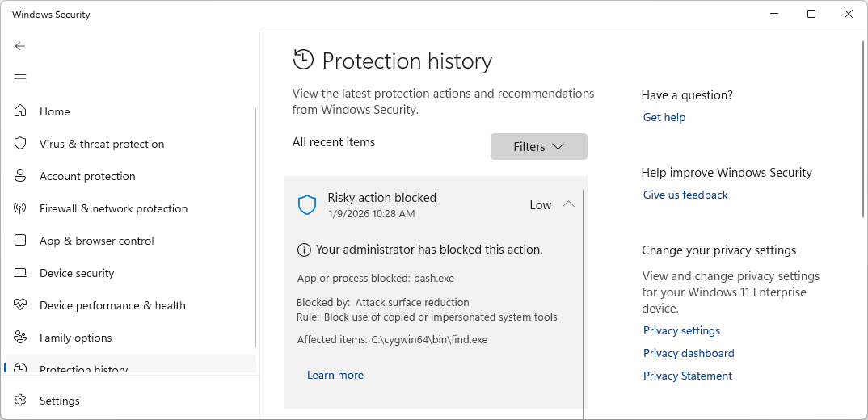868x420 pixels.
Task: Click Give us feedback link
Action: click(x=685, y=195)
